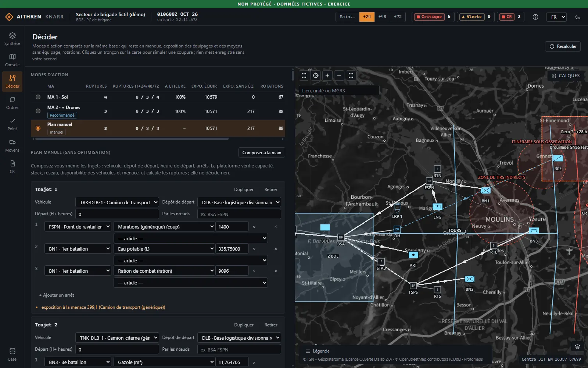Click the map fullscreen icon

tap(351, 75)
